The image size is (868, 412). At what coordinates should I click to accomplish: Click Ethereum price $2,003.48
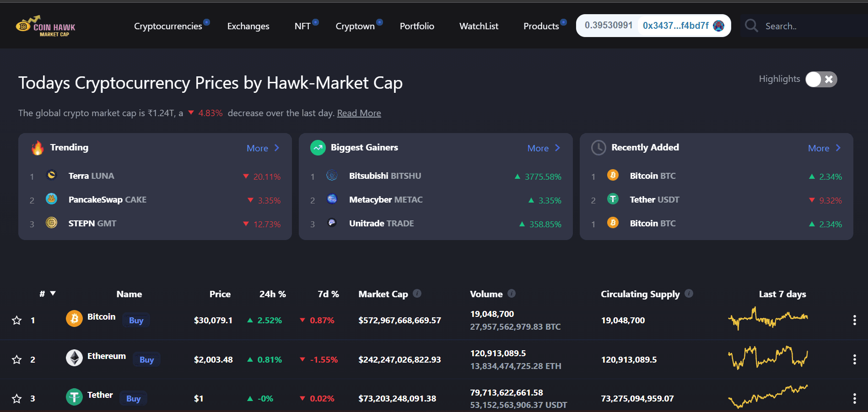pos(213,359)
